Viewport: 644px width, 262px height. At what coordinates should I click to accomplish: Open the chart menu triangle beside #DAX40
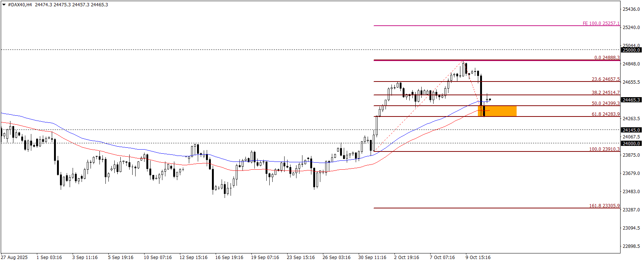pos(4,5)
